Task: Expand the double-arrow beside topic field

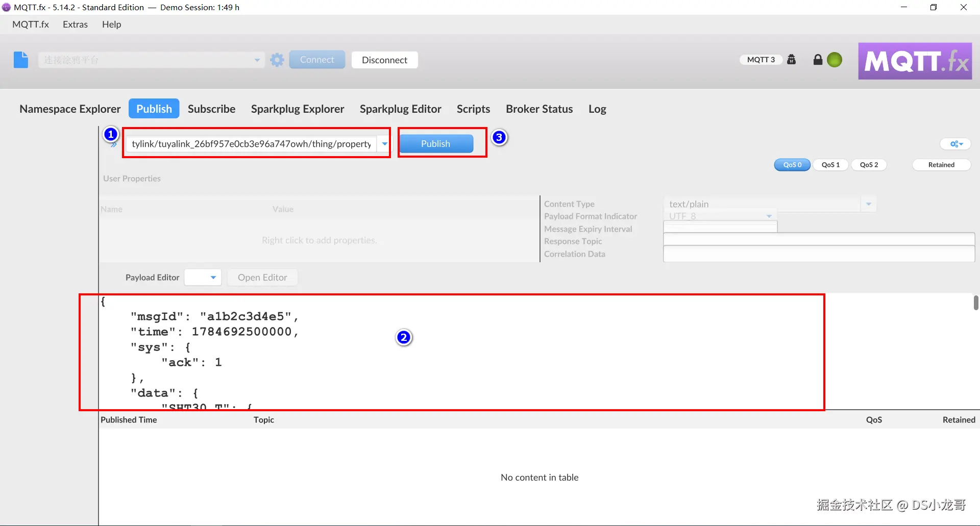Action: 113,145
